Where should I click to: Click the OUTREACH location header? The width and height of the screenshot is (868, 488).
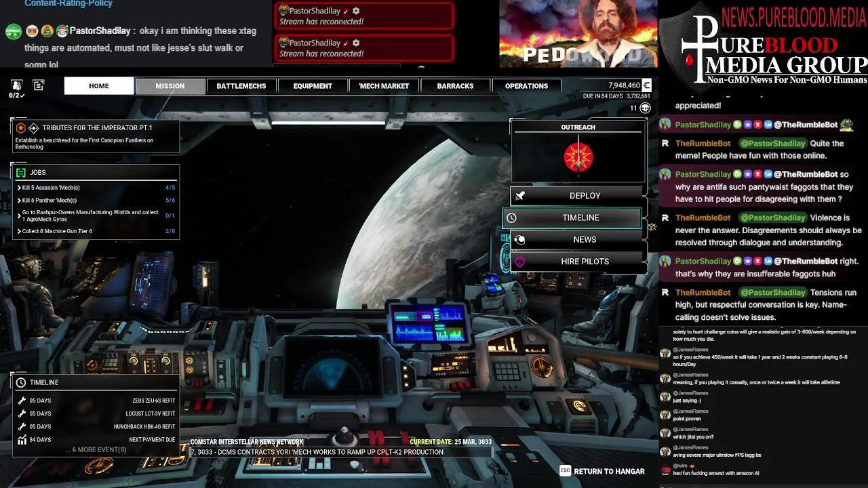coord(578,127)
